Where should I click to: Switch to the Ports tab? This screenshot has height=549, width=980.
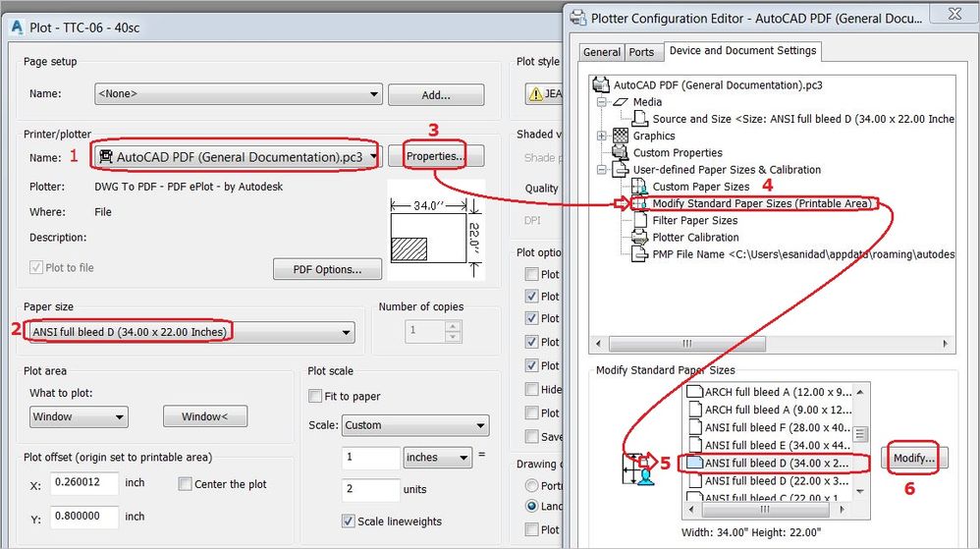[x=641, y=52]
